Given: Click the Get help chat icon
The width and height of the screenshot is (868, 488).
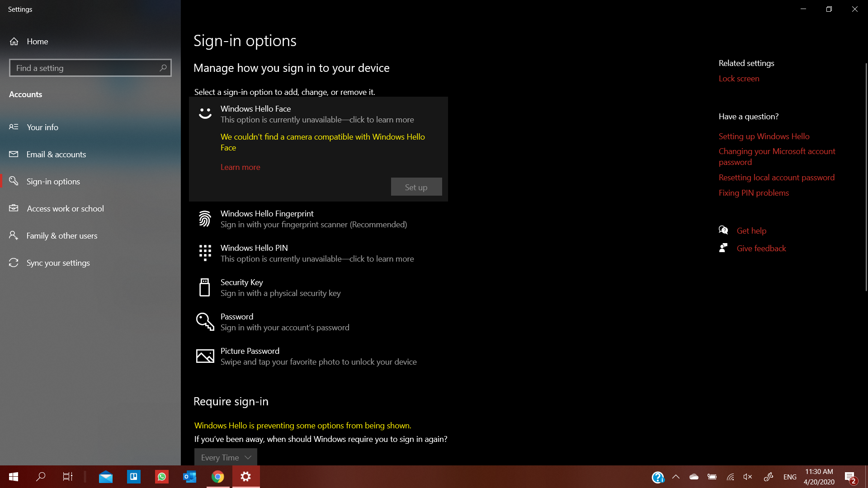Looking at the screenshot, I should pyautogui.click(x=723, y=230).
